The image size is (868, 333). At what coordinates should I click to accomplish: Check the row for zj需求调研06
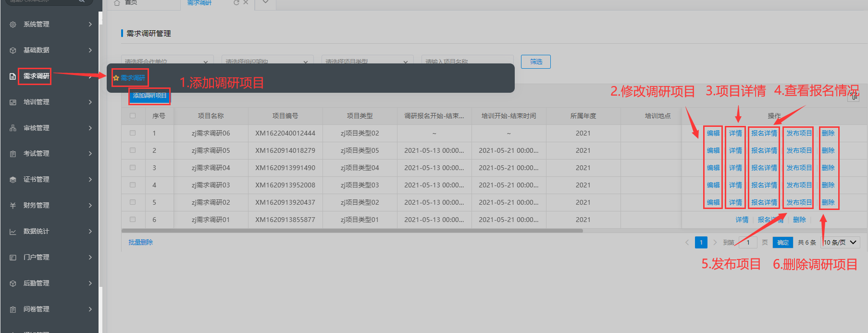click(x=133, y=133)
